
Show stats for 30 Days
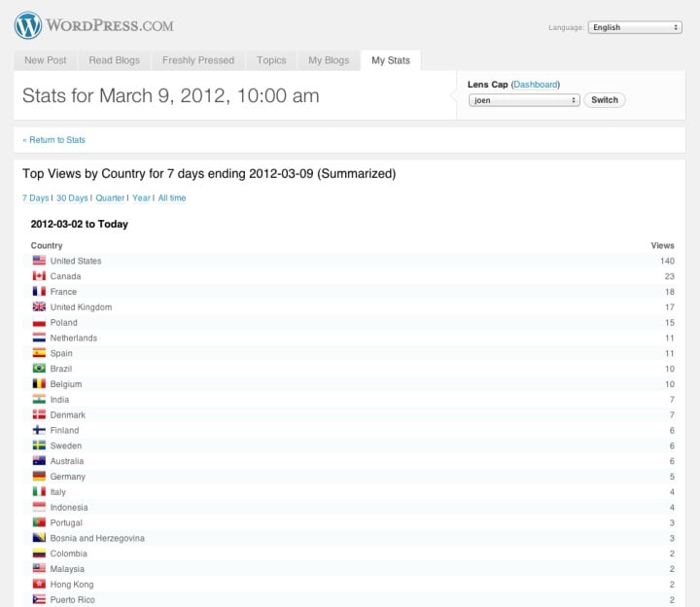coord(72,197)
